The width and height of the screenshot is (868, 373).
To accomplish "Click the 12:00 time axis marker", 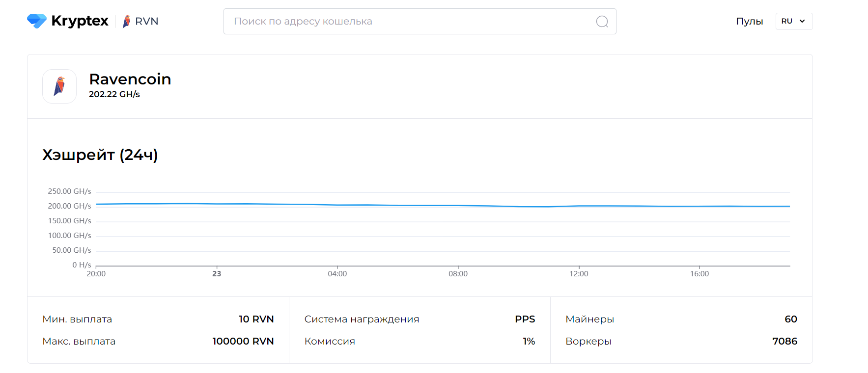I will click(579, 274).
